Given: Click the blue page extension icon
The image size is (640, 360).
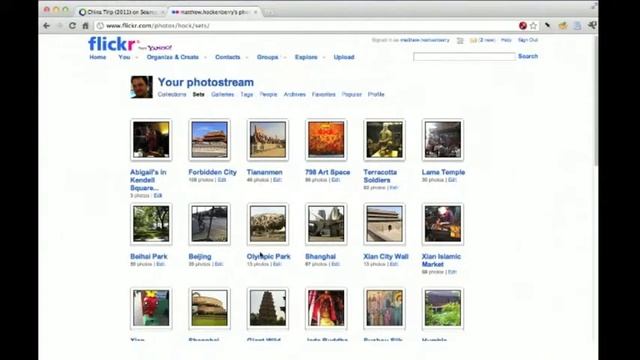Looking at the screenshot, I should pyautogui.click(x=578, y=26).
